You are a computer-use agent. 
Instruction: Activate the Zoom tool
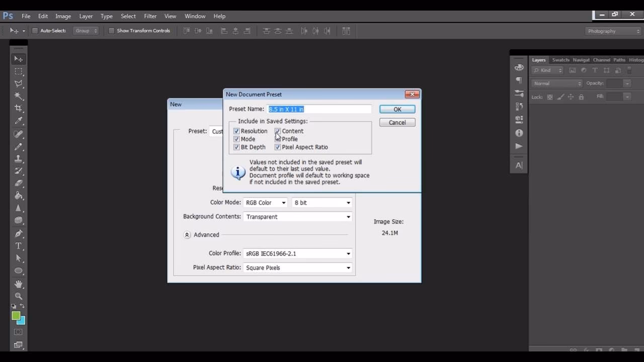click(x=19, y=296)
